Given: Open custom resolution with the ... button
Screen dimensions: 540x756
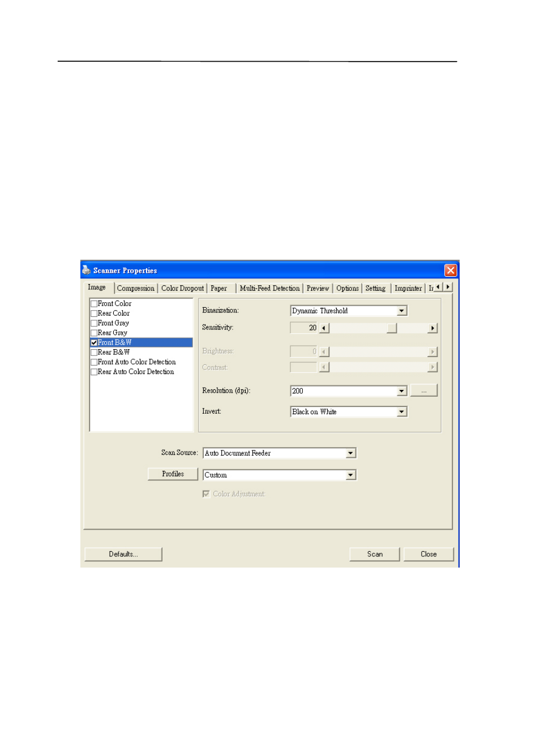Looking at the screenshot, I should pyautogui.click(x=424, y=391).
